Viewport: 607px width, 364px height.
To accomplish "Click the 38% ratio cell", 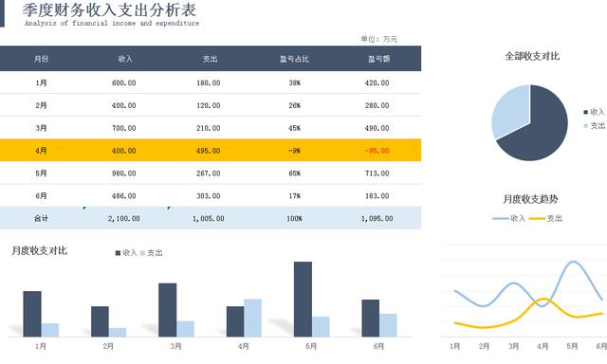I will 294,82.
